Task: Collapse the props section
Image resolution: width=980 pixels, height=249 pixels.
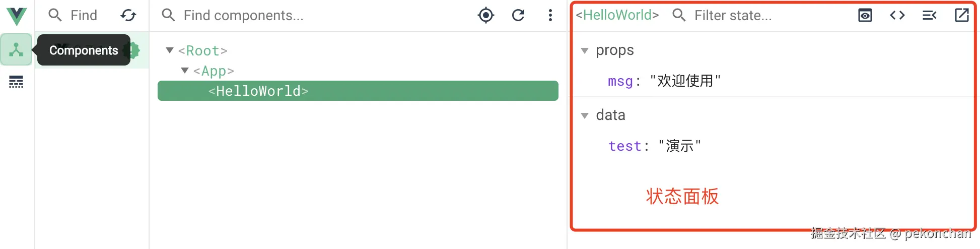Action: (585, 51)
